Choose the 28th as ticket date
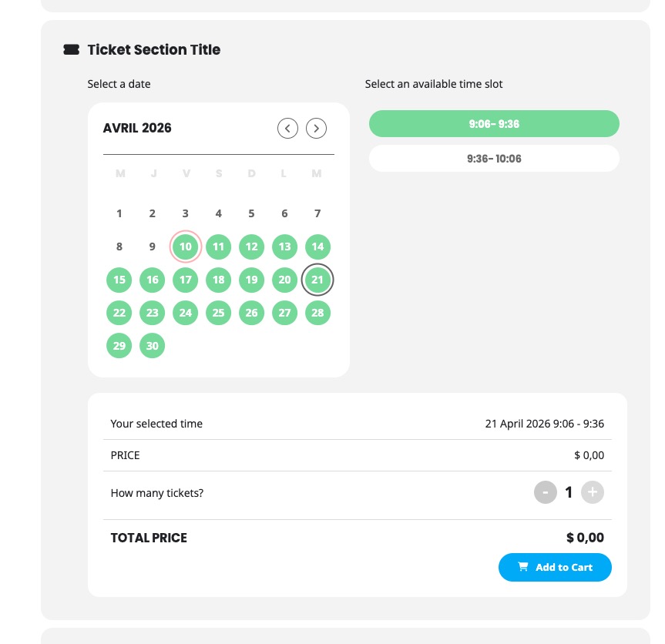The height and width of the screenshot is (644, 665). click(317, 313)
